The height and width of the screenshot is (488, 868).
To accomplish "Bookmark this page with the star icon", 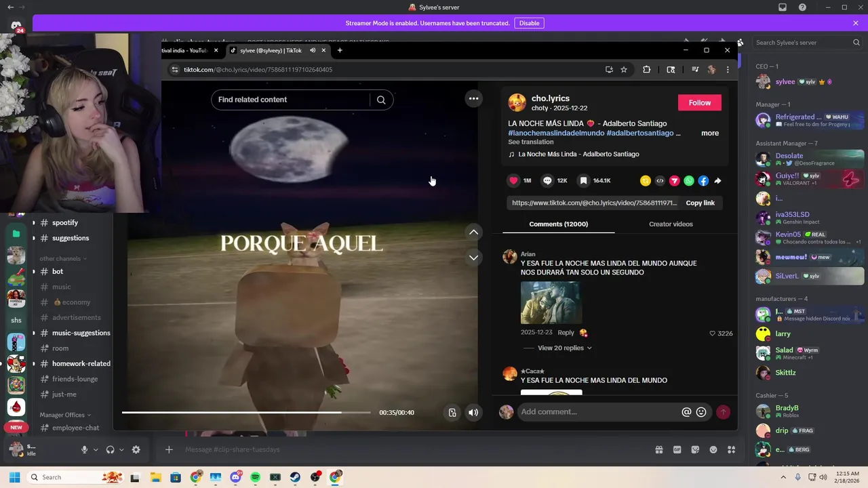I will (x=624, y=69).
